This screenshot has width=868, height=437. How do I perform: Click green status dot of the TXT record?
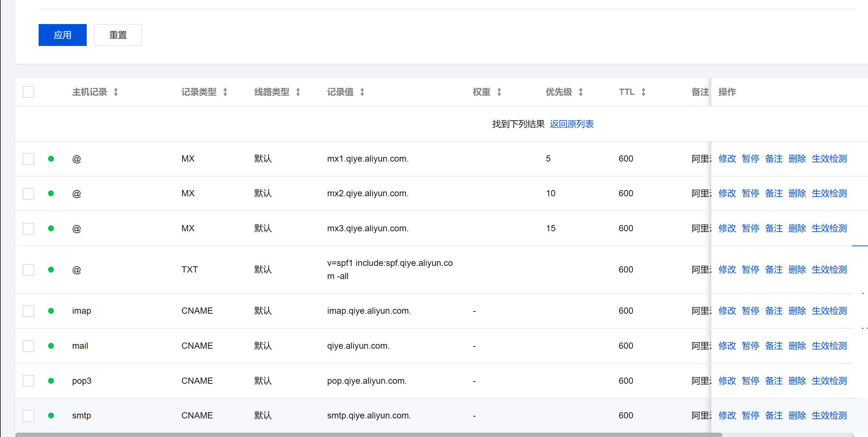[x=51, y=270]
